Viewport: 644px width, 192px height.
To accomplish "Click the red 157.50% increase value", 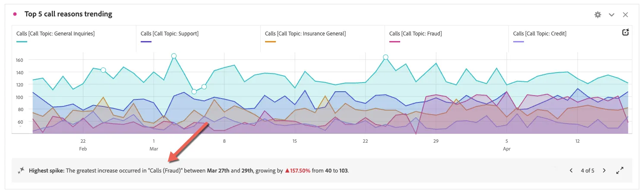I will pos(298,170).
